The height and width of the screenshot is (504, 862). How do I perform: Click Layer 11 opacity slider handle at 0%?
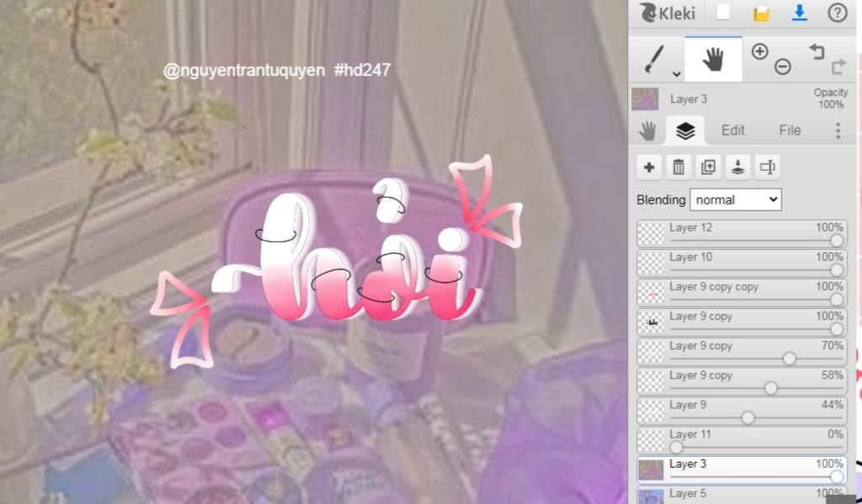coord(676,448)
